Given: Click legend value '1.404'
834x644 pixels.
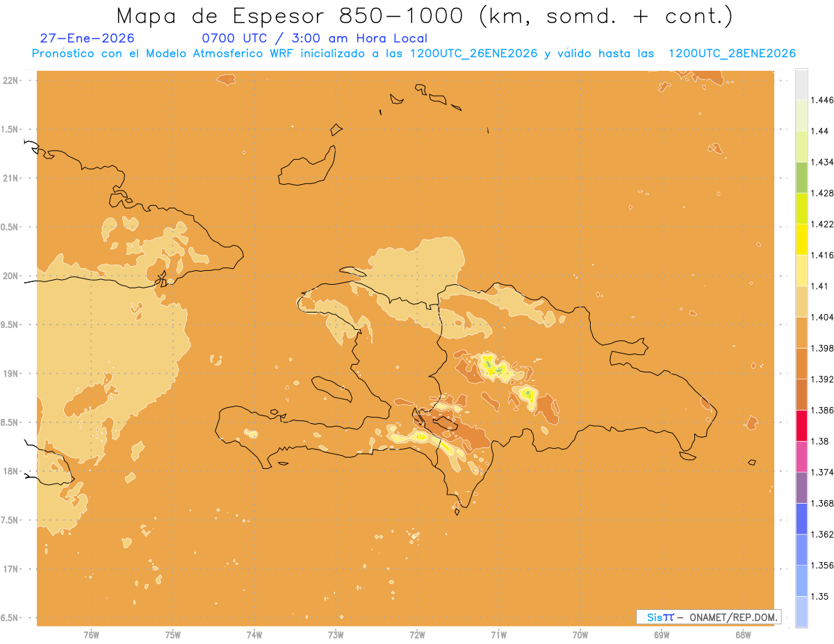Looking at the screenshot, I should [822, 317].
